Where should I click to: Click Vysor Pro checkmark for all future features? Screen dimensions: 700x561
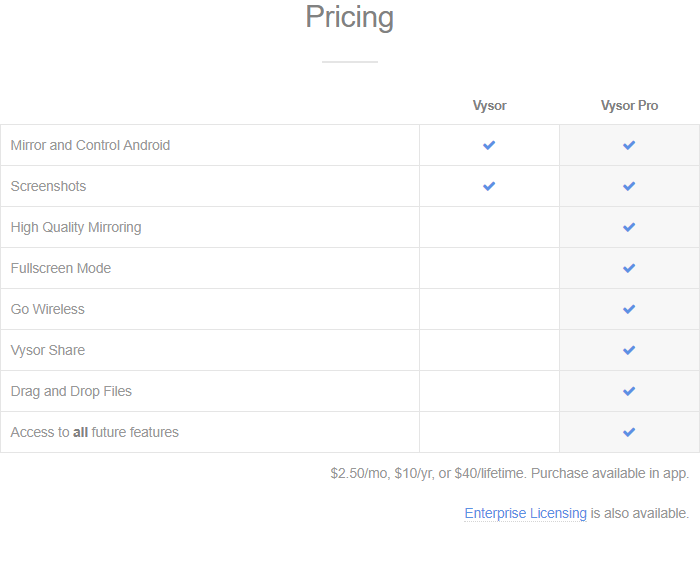click(x=629, y=432)
